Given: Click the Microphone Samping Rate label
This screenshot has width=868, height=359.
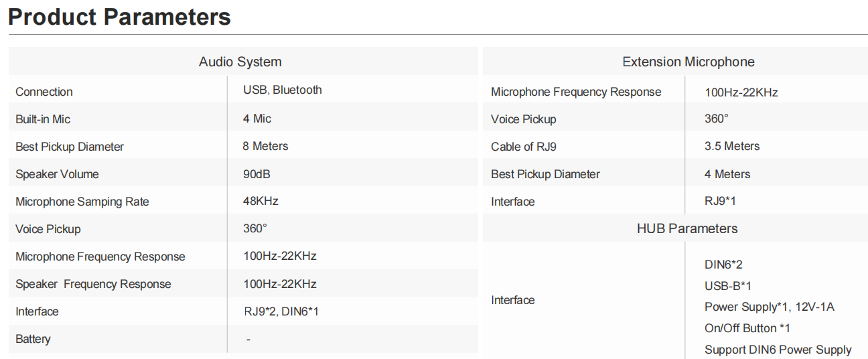Looking at the screenshot, I should click(x=82, y=202).
